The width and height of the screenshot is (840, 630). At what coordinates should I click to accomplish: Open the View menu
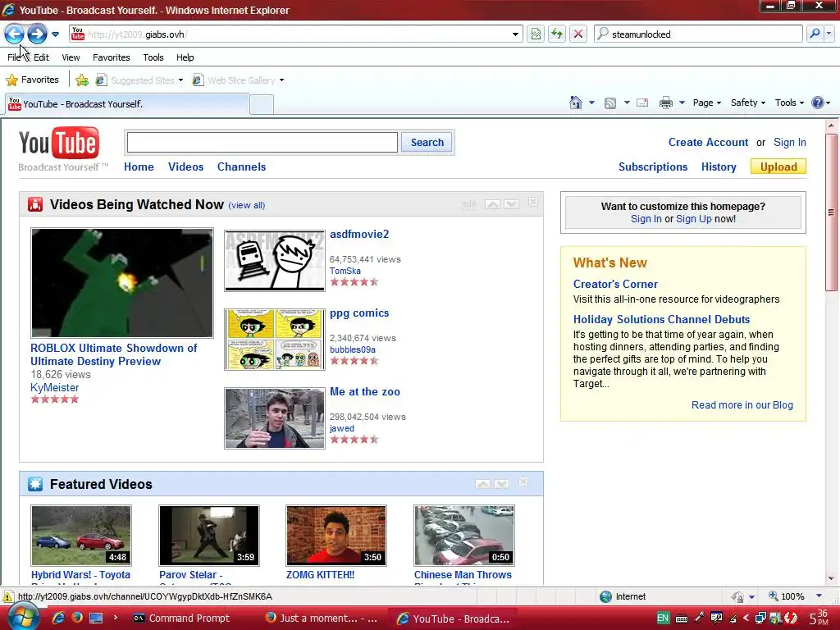click(x=71, y=57)
